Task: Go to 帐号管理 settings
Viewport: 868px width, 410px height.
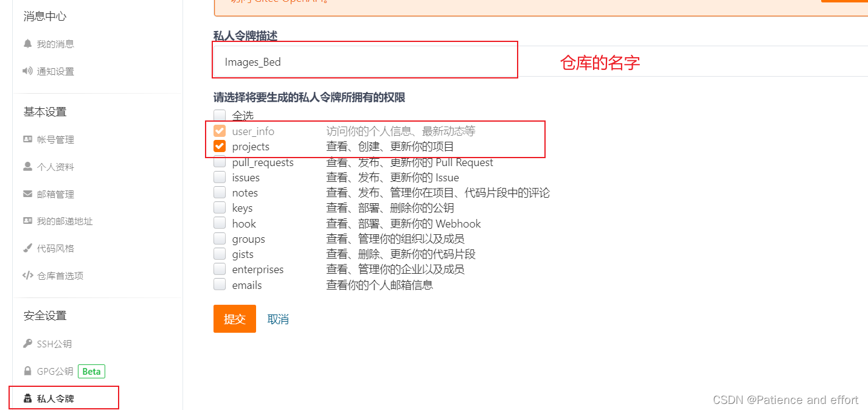Action: [x=55, y=139]
